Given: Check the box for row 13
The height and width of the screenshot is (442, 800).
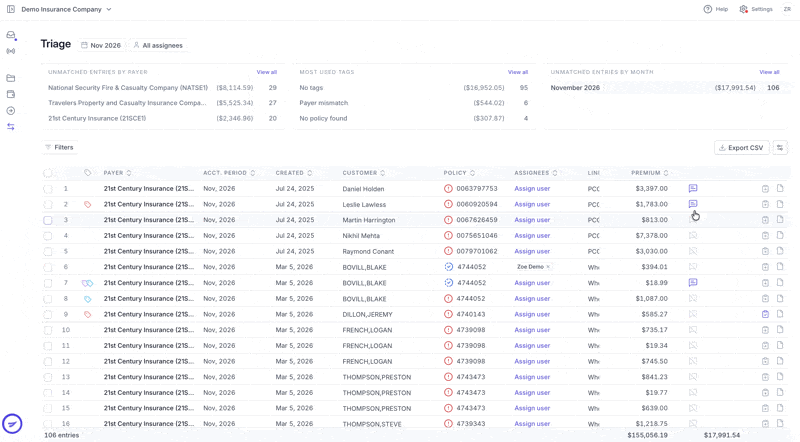Looking at the screenshot, I should 48,377.
